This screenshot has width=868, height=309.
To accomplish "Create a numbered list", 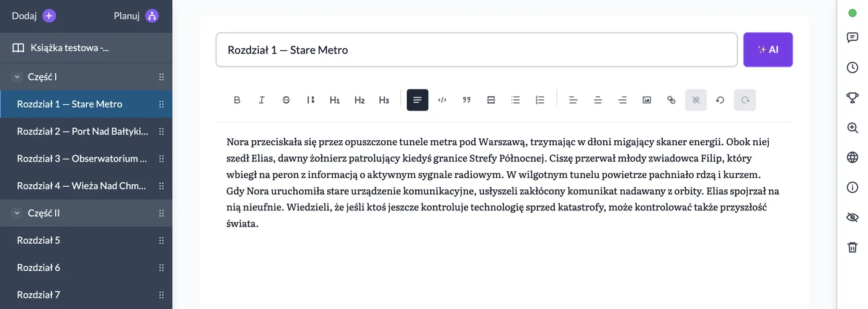I will point(540,100).
